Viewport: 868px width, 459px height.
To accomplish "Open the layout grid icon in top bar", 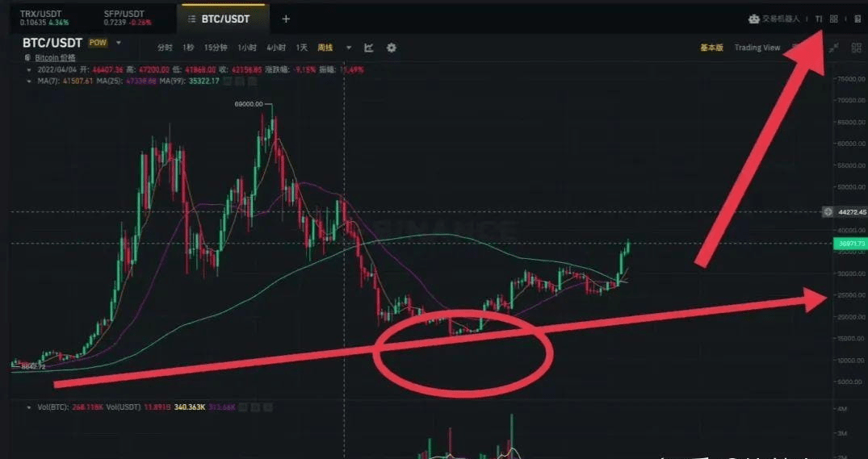I will point(833,19).
